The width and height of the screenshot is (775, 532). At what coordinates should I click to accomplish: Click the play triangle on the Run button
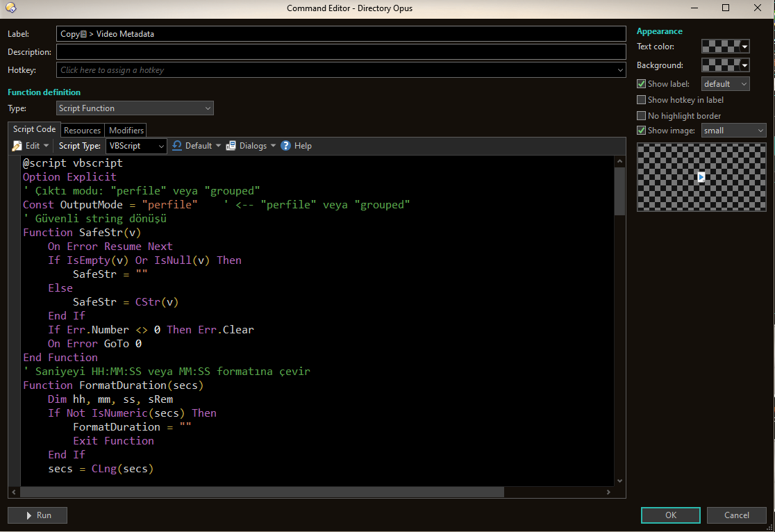[28, 515]
